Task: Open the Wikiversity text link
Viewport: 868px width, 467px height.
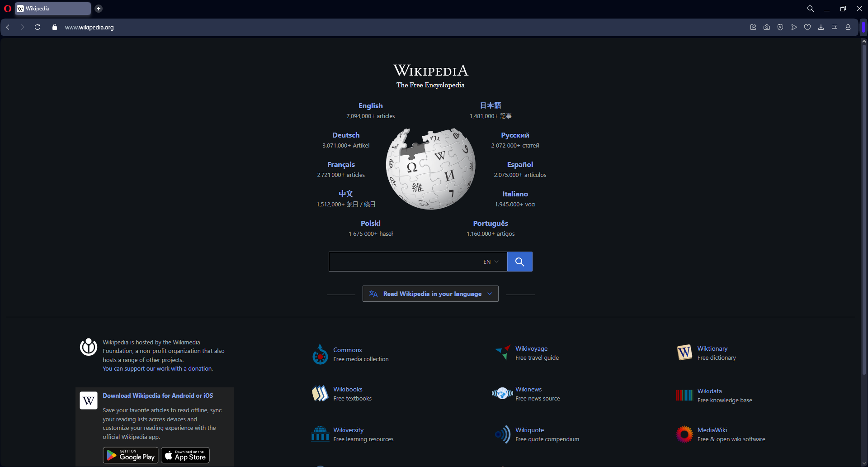Action: (x=349, y=430)
